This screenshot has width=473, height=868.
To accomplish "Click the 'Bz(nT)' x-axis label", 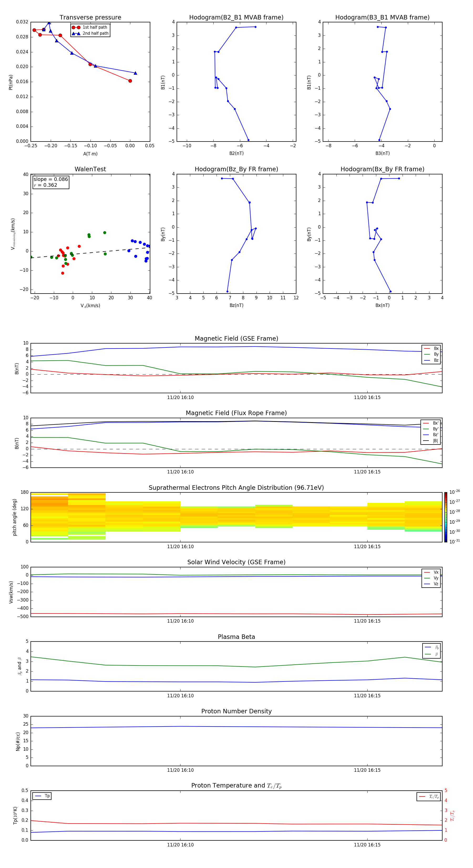I will point(236,305).
